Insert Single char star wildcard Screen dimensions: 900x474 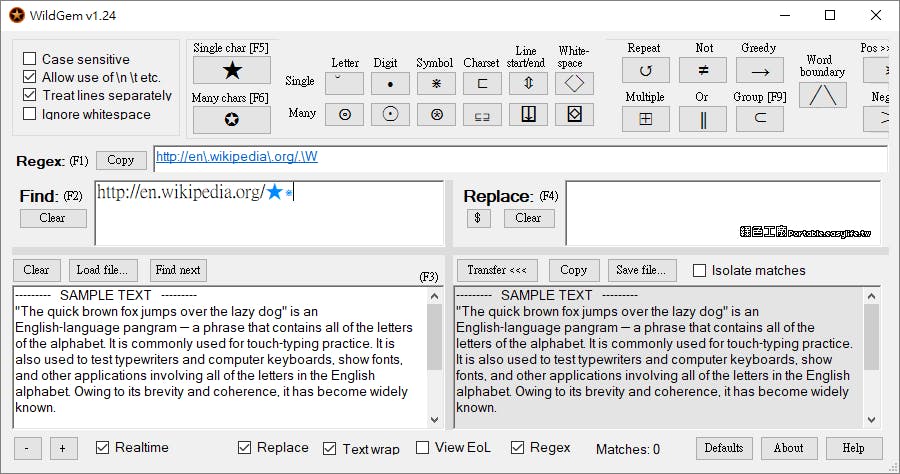(232, 71)
